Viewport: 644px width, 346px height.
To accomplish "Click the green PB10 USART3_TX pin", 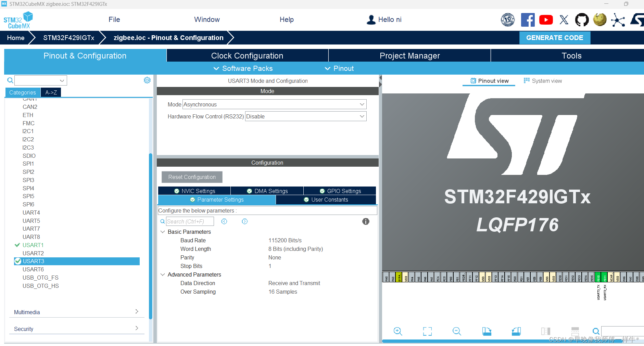I will pyautogui.click(x=598, y=277).
